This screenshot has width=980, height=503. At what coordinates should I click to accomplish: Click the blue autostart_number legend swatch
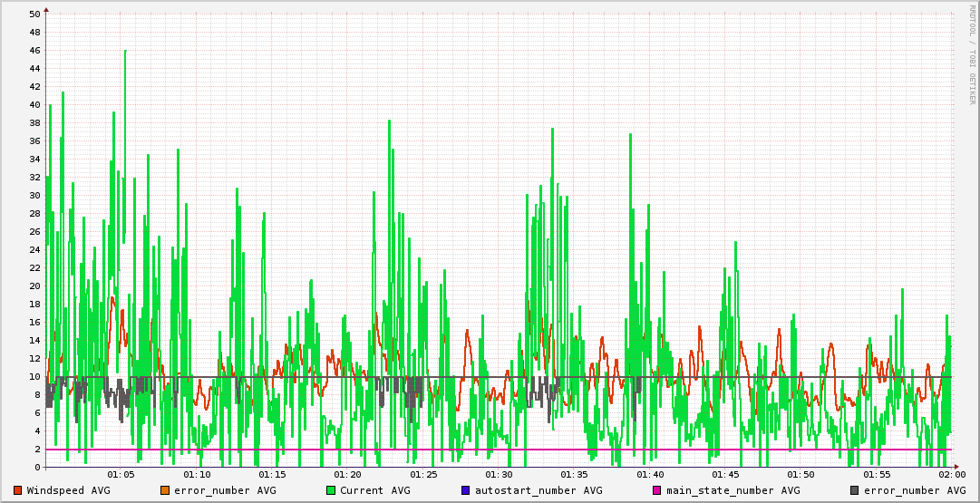[465, 490]
